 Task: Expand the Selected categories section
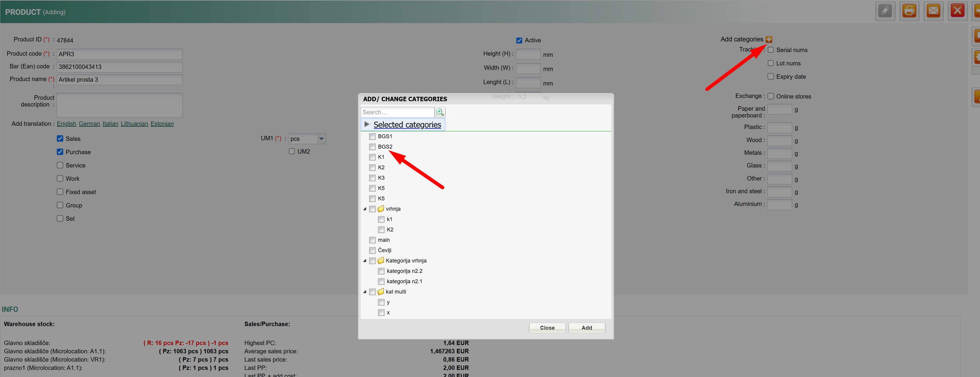[367, 124]
